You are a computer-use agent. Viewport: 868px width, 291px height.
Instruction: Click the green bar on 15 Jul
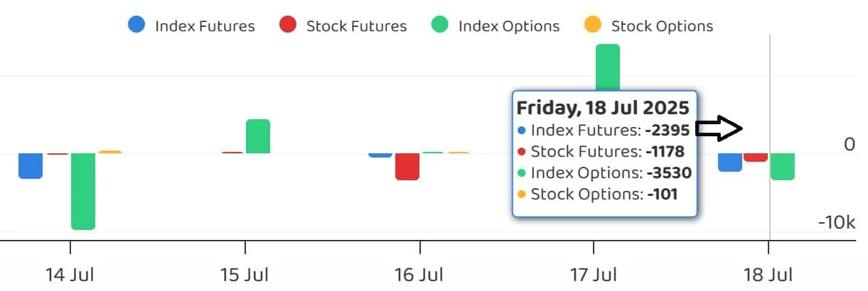pyautogui.click(x=258, y=136)
